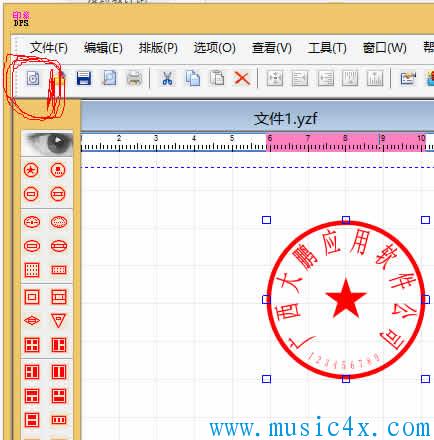Click the Paste clipboard icon
The height and width of the screenshot is (440, 434).
217,79
